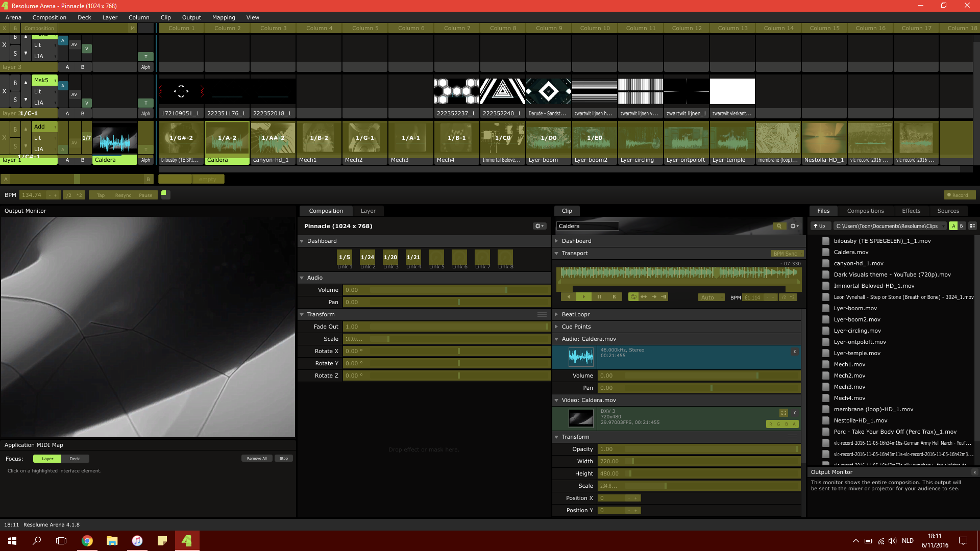Select ping-pong playback mode icon
980x551 pixels.
click(x=644, y=297)
